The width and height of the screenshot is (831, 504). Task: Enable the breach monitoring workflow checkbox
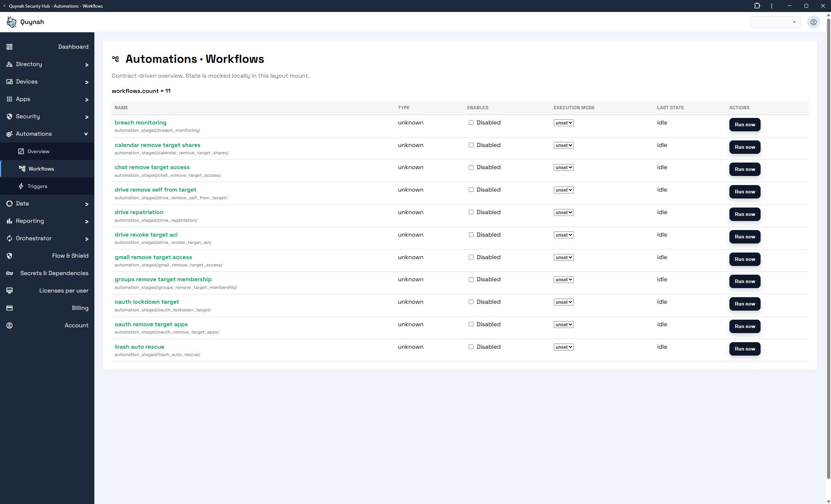tap(471, 123)
